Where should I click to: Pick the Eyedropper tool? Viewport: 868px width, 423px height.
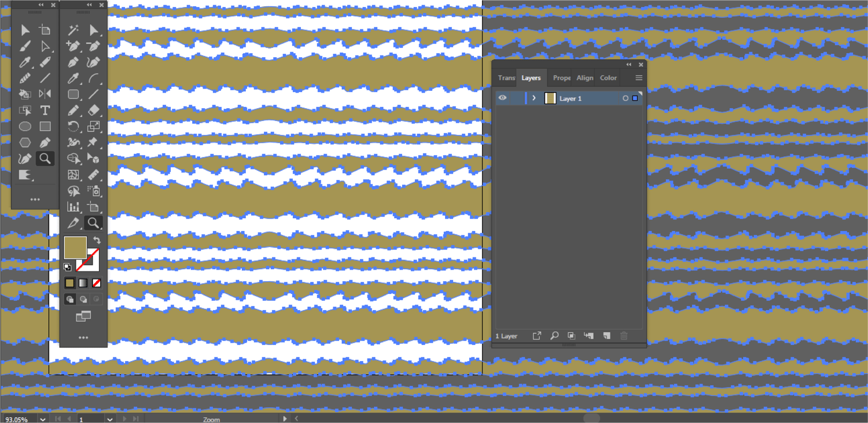[24, 62]
